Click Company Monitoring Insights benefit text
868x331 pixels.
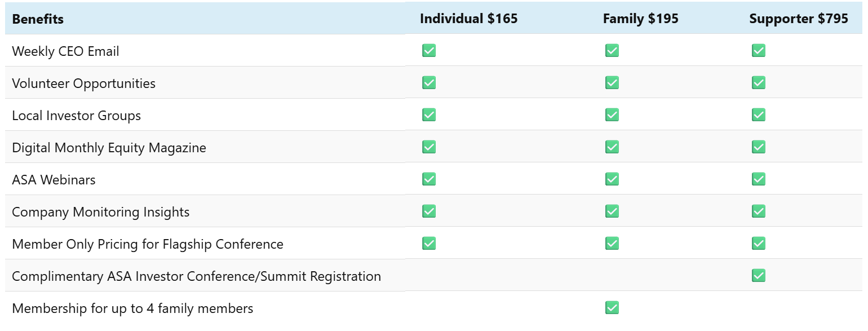pos(101,212)
